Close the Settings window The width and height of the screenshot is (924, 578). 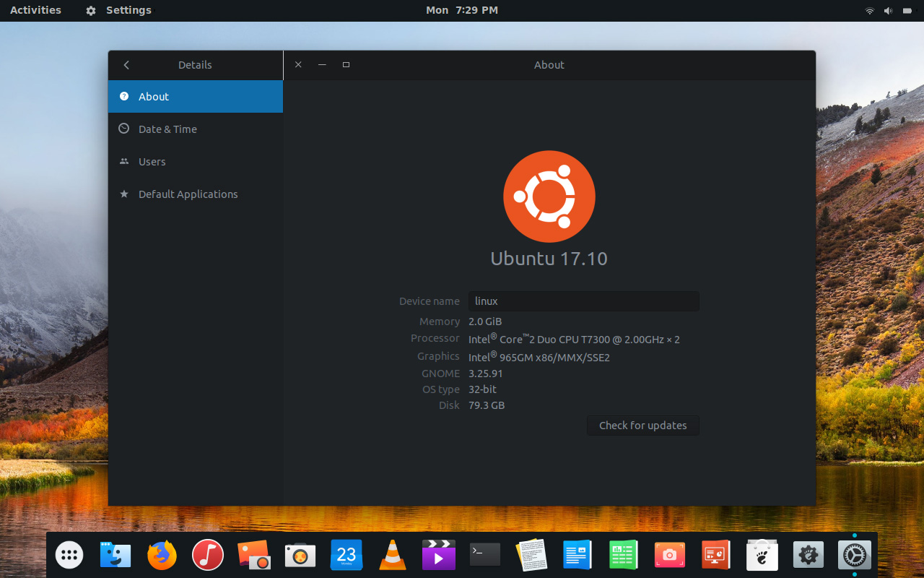point(298,65)
